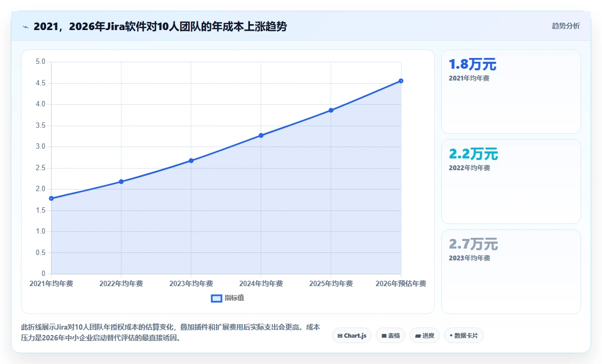Click the x-axis label 2026年预估年费
The width and height of the screenshot is (602, 364).
401,284
